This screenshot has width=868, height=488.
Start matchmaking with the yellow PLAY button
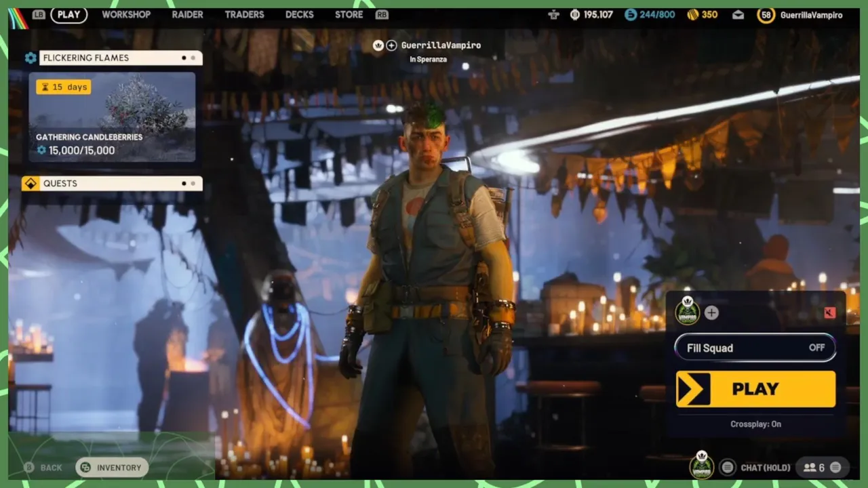(755, 389)
